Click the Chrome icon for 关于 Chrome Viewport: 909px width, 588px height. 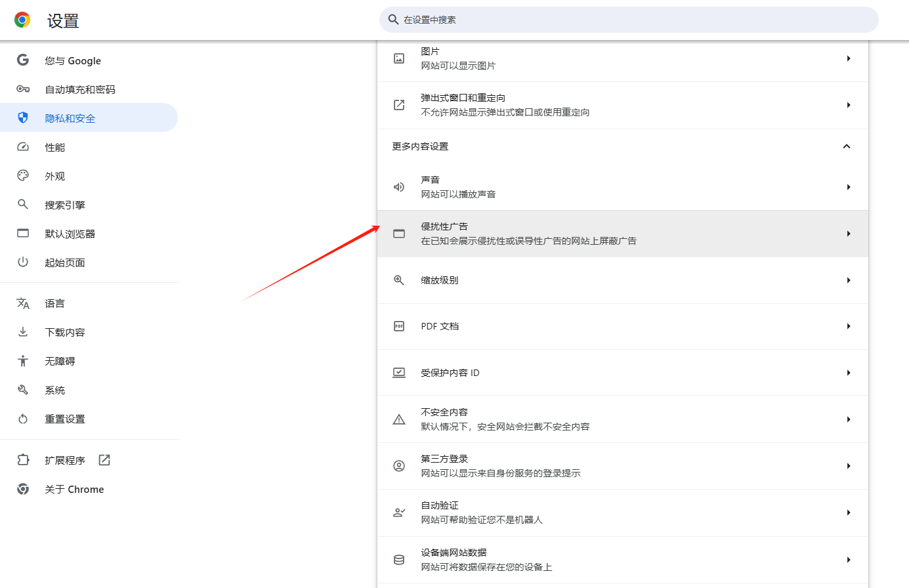click(x=23, y=489)
